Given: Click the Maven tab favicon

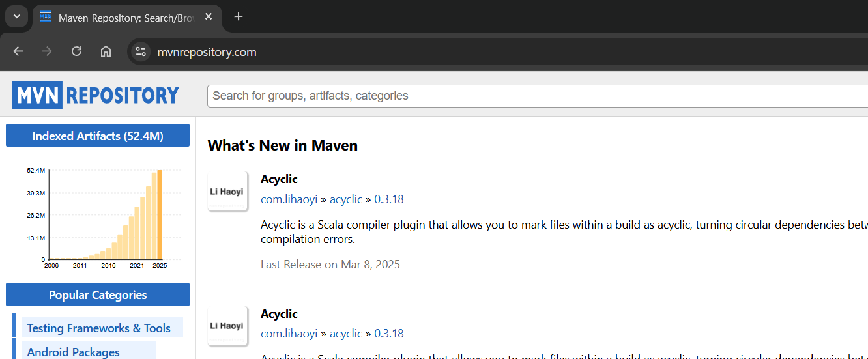Looking at the screenshot, I should pyautogui.click(x=46, y=17).
